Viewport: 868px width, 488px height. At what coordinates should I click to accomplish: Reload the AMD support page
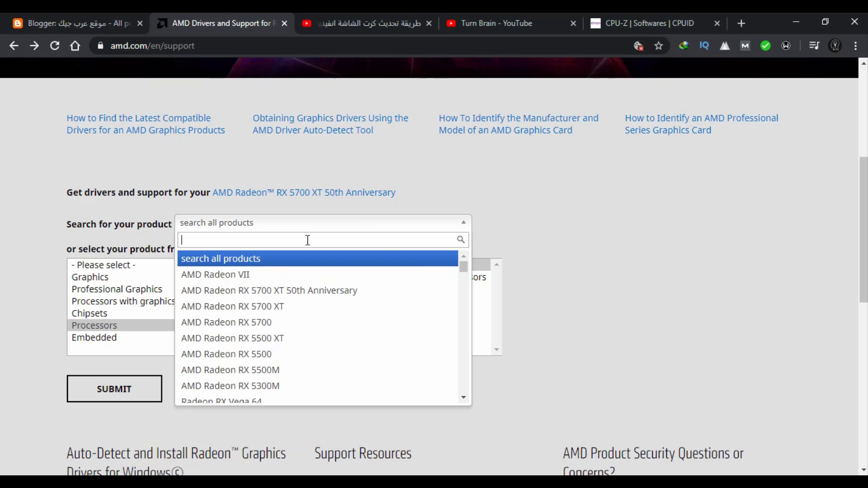(55, 46)
